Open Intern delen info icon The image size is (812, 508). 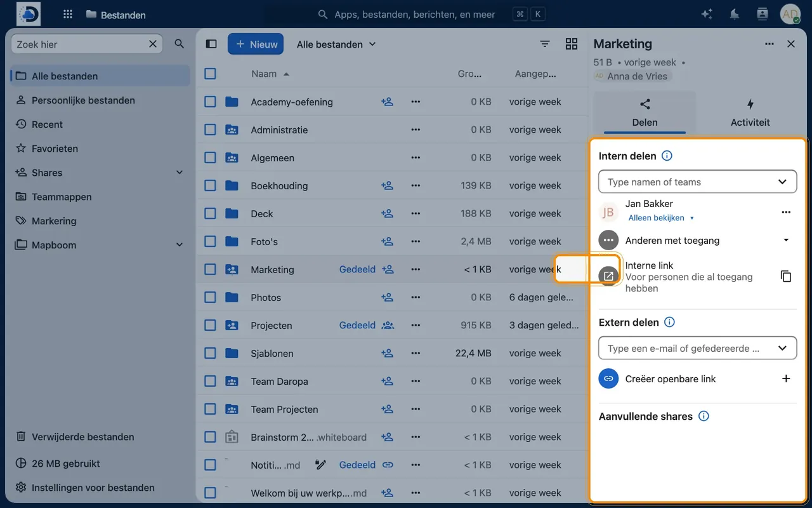click(x=667, y=156)
